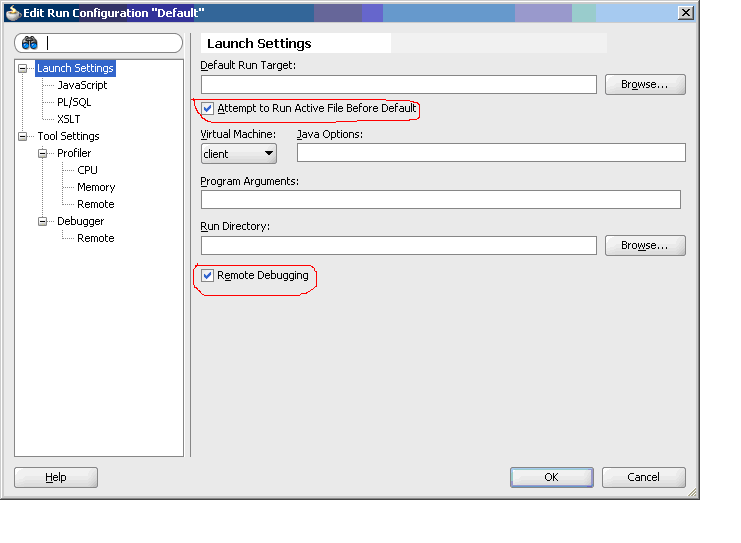Viewport: 741px width, 543px height.
Task: Click the JDeveloper icon in the title bar
Action: coord(13,13)
